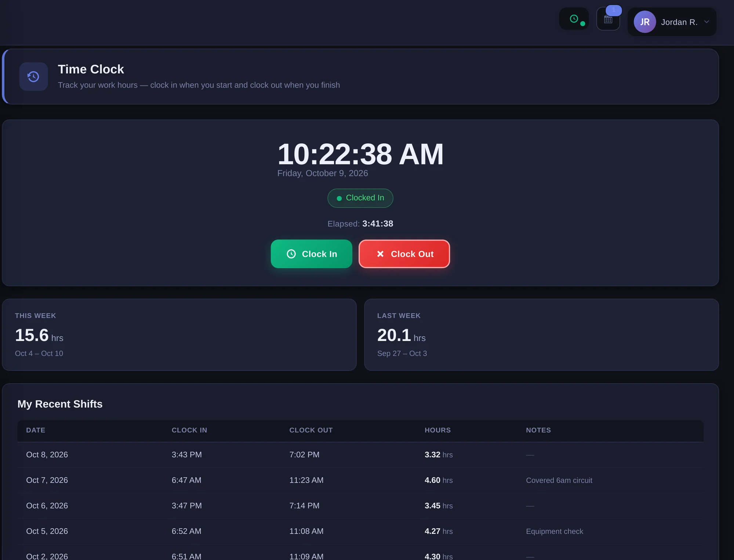Open the calendar icon with notification badge
734x560 pixels.
[608, 19]
